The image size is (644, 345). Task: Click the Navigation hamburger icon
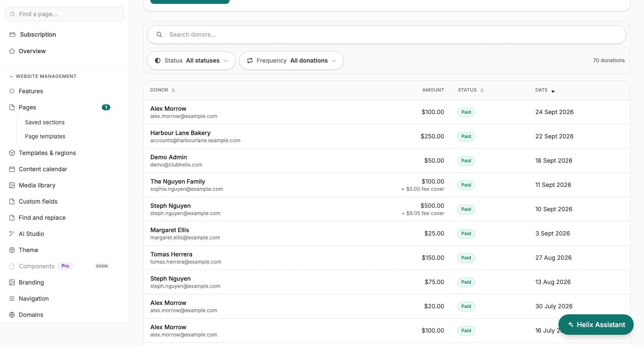12,299
